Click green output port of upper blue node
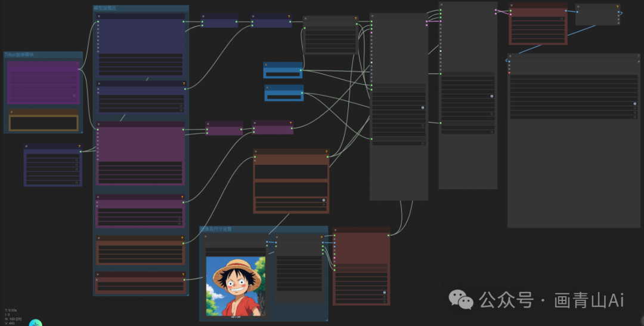 pyautogui.click(x=301, y=70)
